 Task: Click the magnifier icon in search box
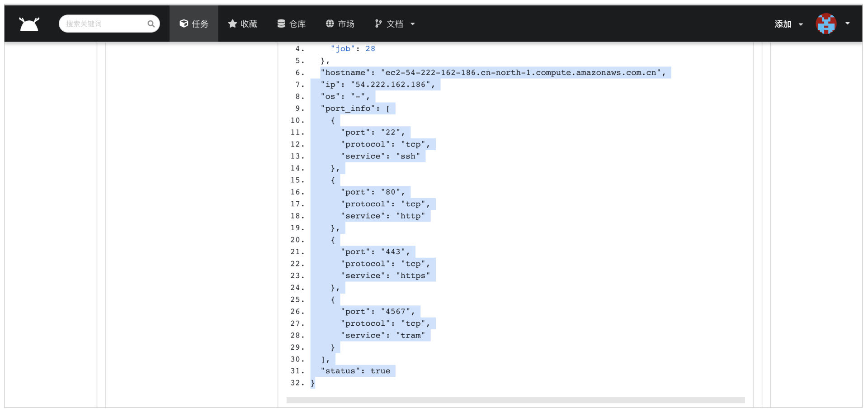coord(151,24)
